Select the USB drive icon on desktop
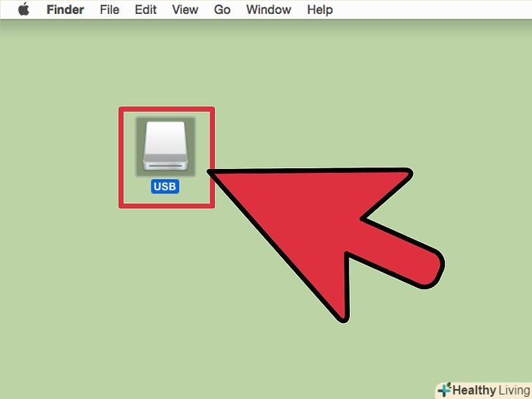Image resolution: width=532 pixels, height=399 pixels. (x=165, y=146)
